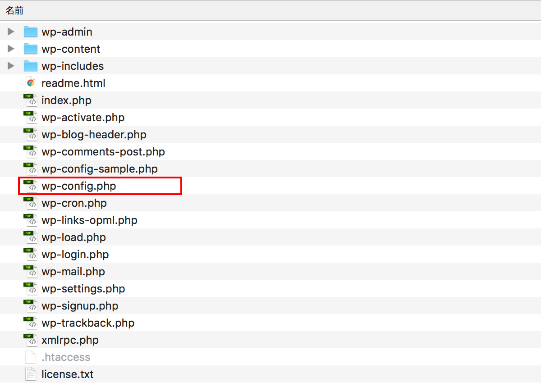Click the wp-includes folder icon

tap(31, 66)
